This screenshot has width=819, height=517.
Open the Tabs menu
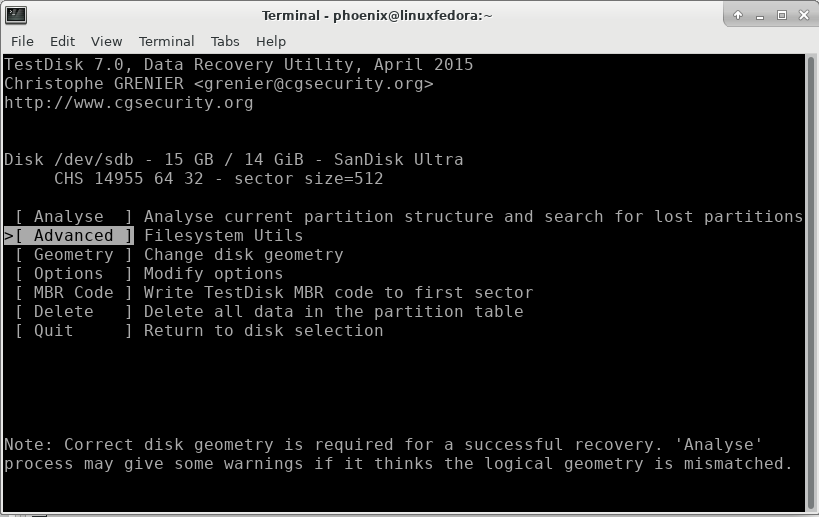pos(225,41)
